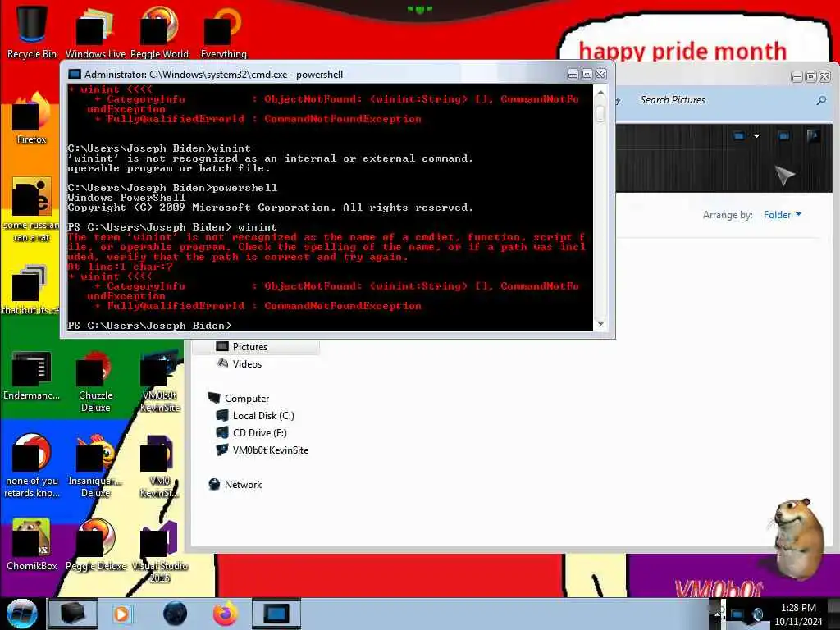Click the cmd window title bar icon
840x630 pixels.
(75, 74)
